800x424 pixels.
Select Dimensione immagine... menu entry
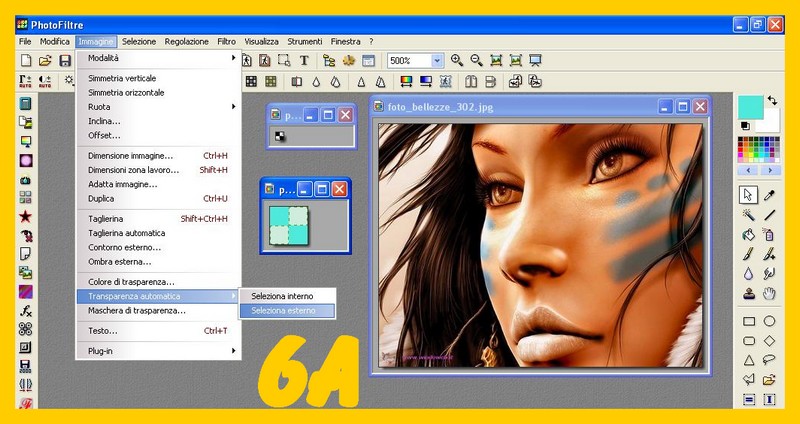(130, 156)
